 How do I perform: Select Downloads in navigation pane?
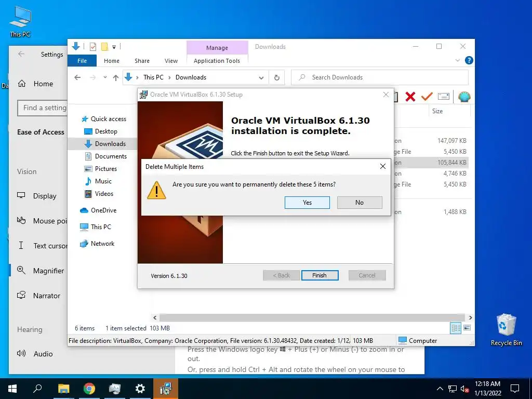coord(105,144)
